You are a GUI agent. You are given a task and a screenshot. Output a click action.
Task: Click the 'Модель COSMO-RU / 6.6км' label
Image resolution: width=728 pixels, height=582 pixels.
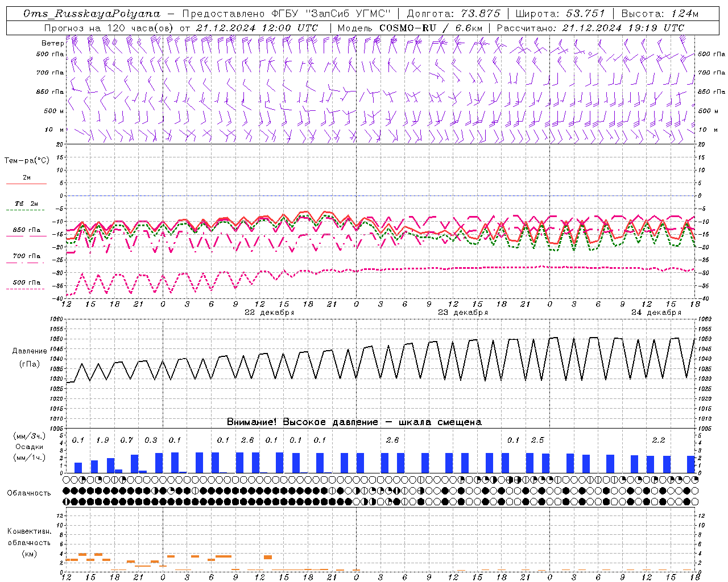pyautogui.click(x=410, y=28)
